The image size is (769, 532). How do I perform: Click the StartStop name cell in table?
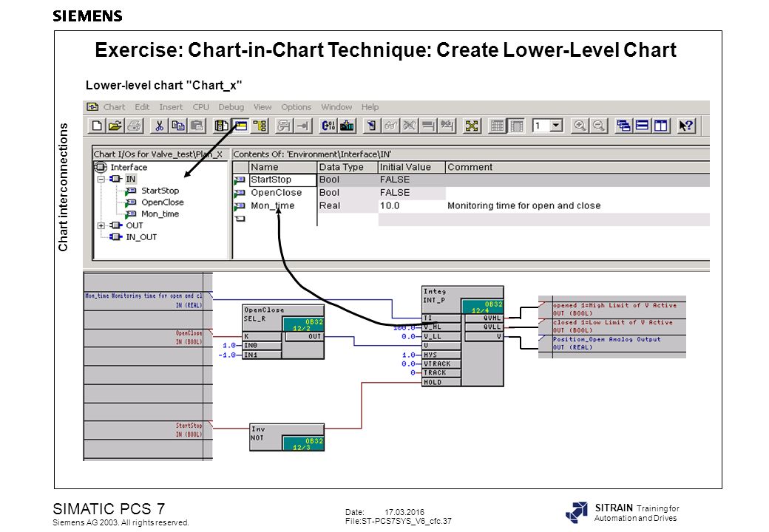[282, 180]
